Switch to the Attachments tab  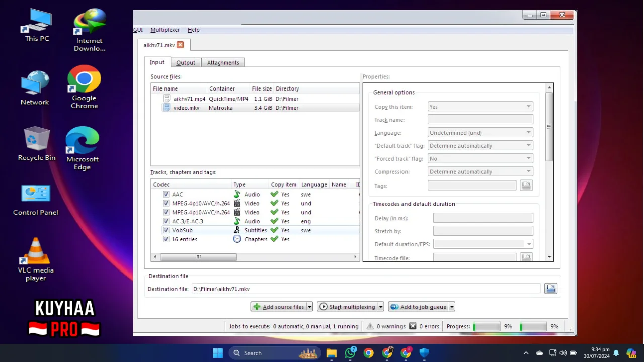(223, 63)
